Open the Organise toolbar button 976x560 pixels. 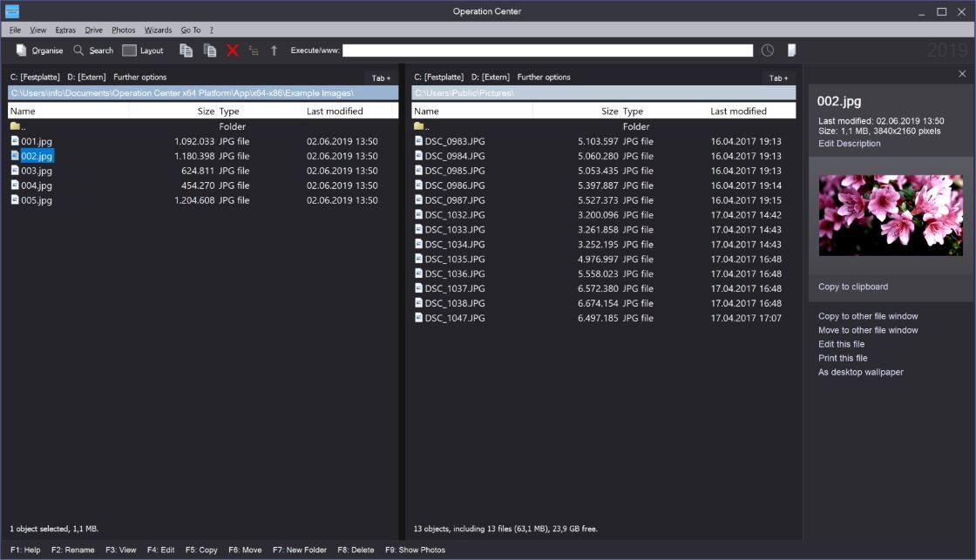coord(40,51)
